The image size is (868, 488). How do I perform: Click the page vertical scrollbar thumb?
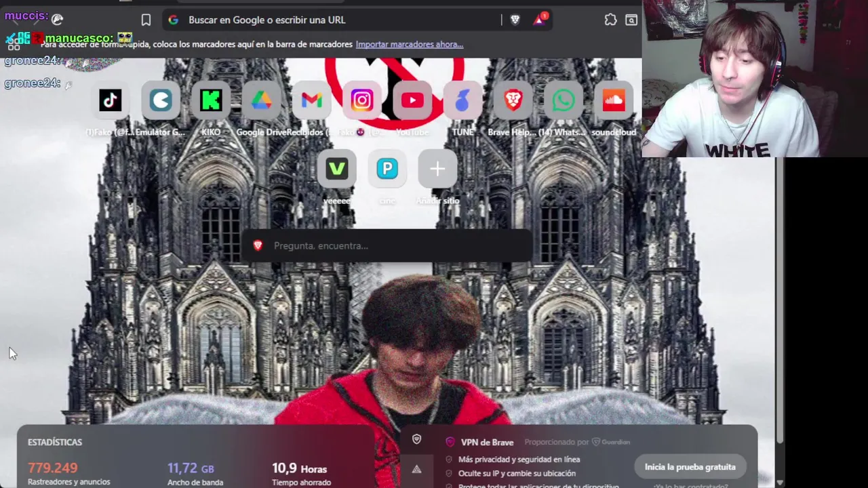pyautogui.click(x=780, y=301)
